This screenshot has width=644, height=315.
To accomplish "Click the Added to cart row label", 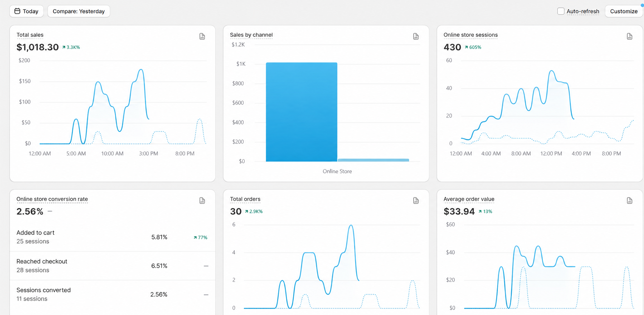I will [x=35, y=233].
